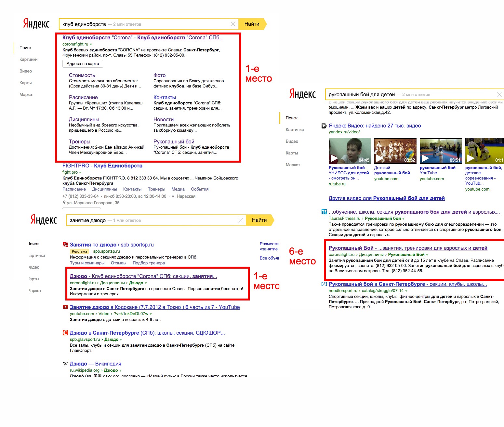
Task: Open the arrow after 'youtube.com › Video › ?v=k1okDeDL07w'
Action: click(x=151, y=314)
